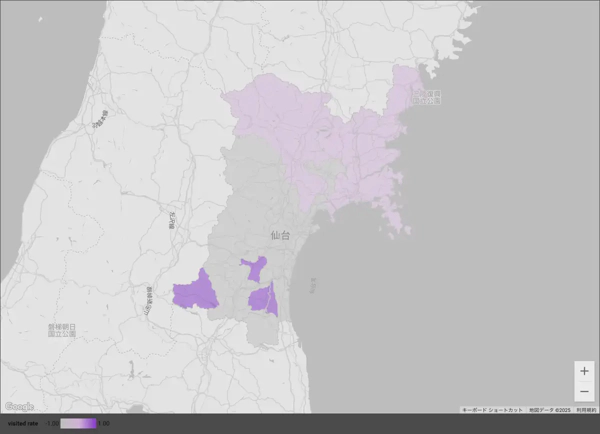Open the 利用規約 terms link
The width and height of the screenshot is (600, 434).
point(587,410)
